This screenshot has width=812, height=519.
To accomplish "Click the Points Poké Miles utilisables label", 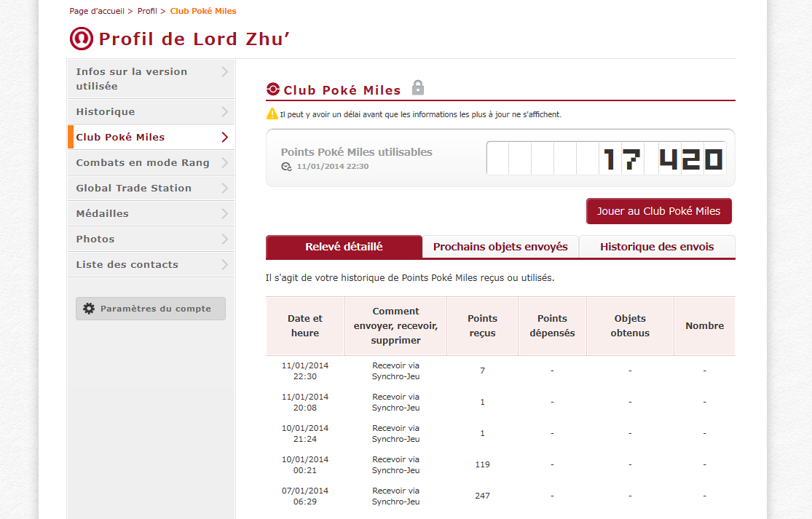I will coord(356,152).
